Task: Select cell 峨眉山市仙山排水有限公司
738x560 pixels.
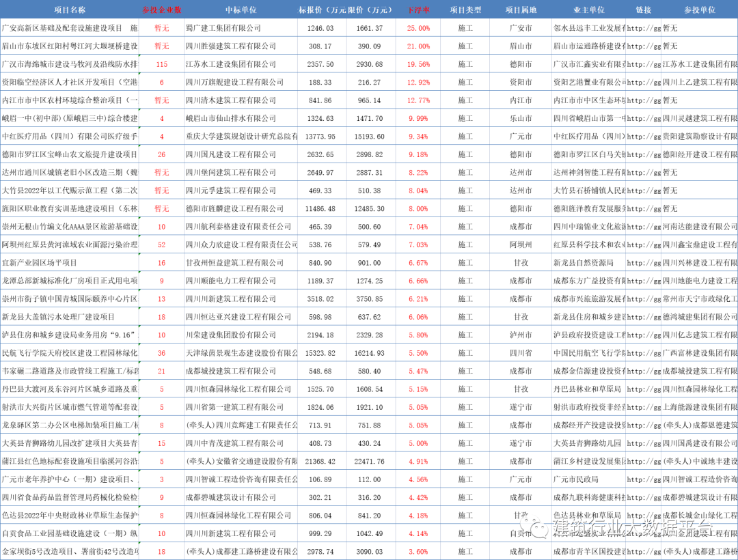Action: [x=231, y=119]
